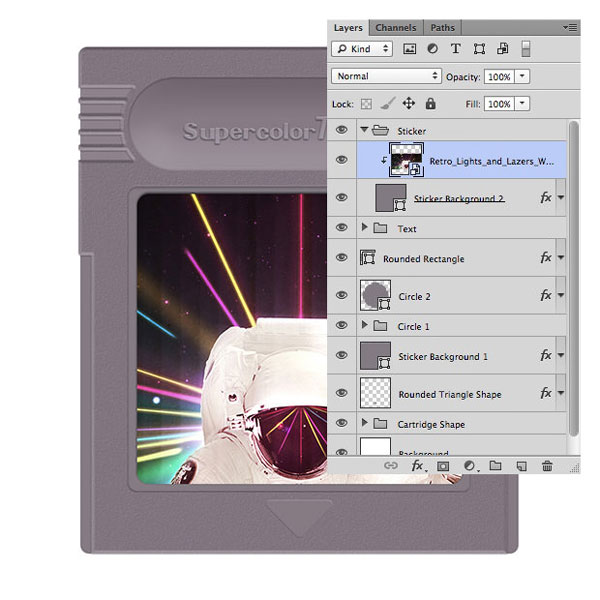Switch to the Channels tab

(396, 28)
